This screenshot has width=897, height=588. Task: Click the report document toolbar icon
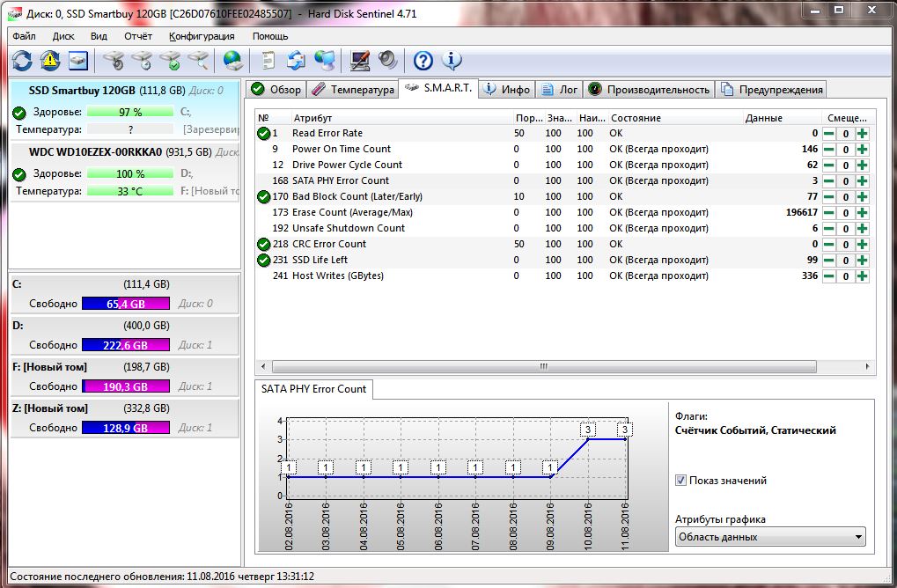point(268,60)
